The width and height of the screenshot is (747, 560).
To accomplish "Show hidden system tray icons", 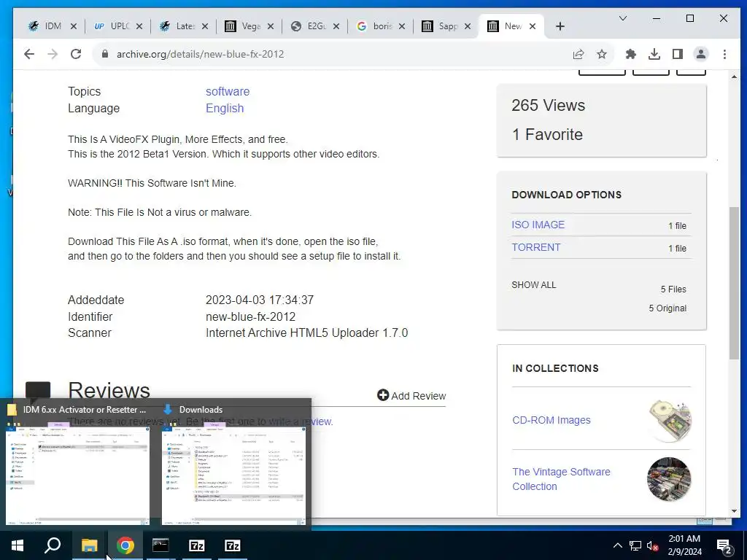I will [617, 545].
